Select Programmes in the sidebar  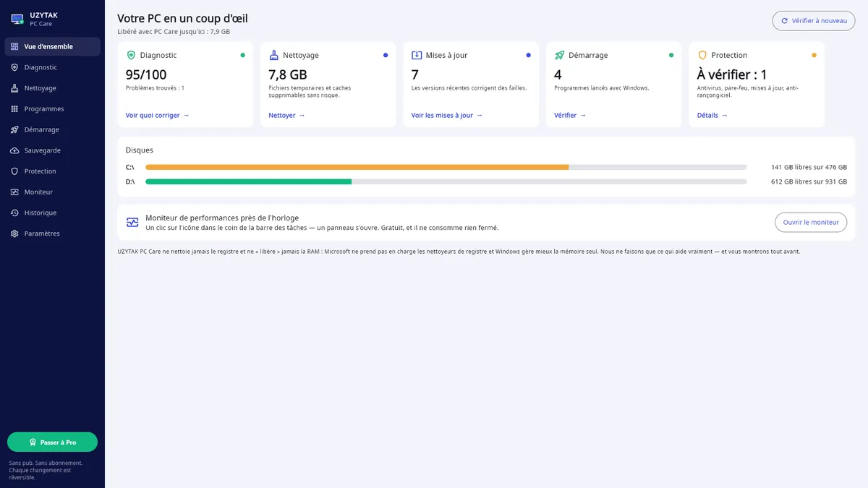(52, 109)
